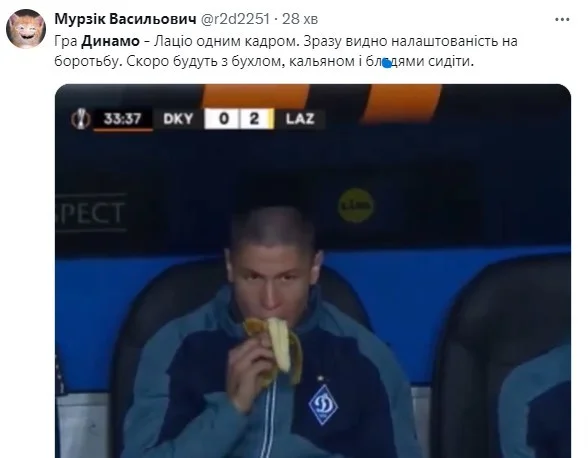Click the cat profile avatar
The height and width of the screenshot is (458, 588).
[x=26, y=29]
